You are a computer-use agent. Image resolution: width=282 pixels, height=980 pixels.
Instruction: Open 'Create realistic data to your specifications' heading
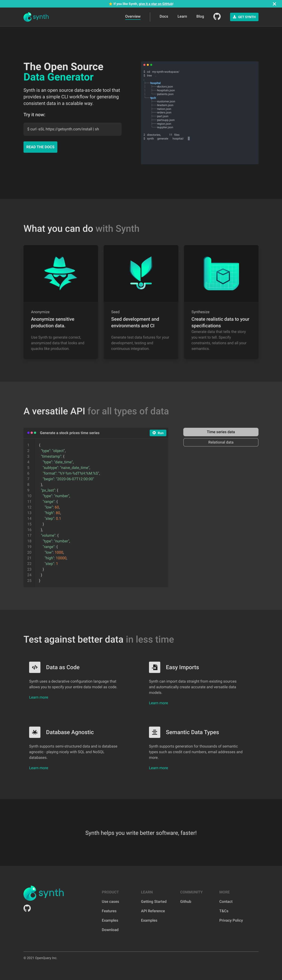click(x=220, y=322)
